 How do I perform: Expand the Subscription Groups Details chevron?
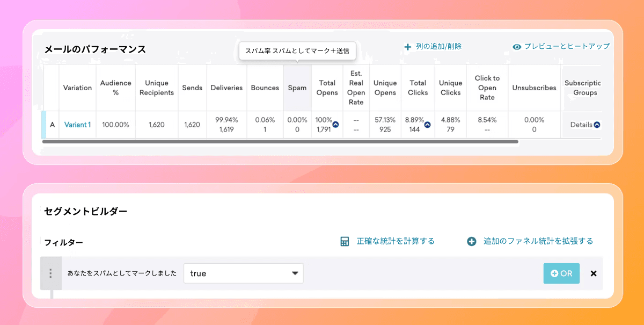597,125
